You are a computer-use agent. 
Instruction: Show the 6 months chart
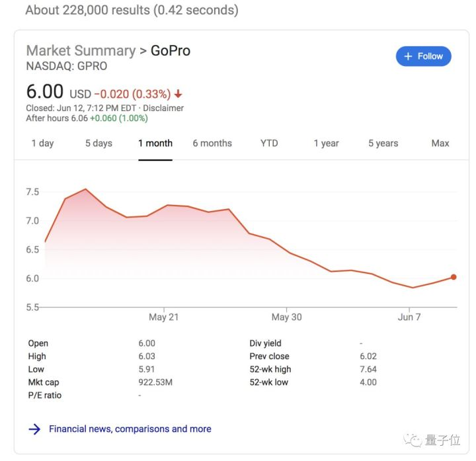tap(212, 143)
